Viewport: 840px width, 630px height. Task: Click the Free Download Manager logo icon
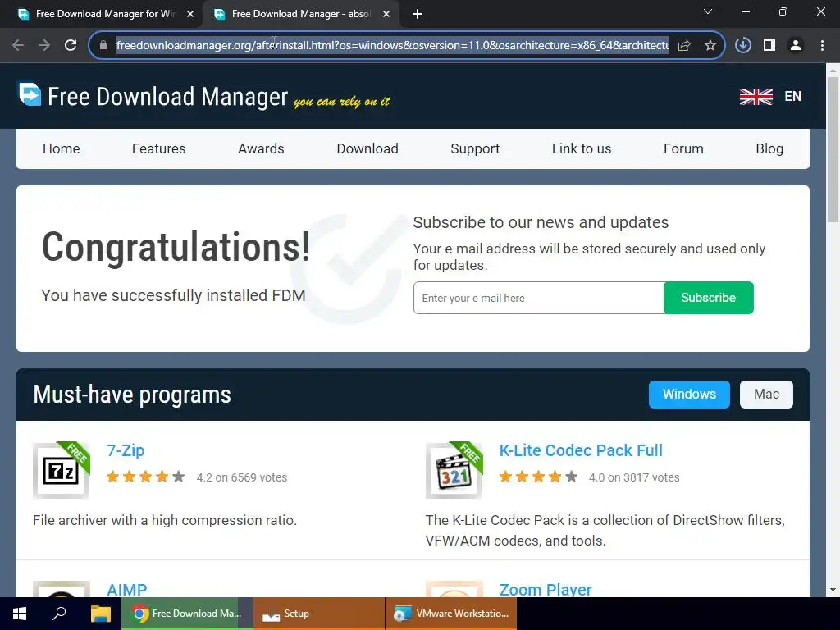(x=30, y=94)
